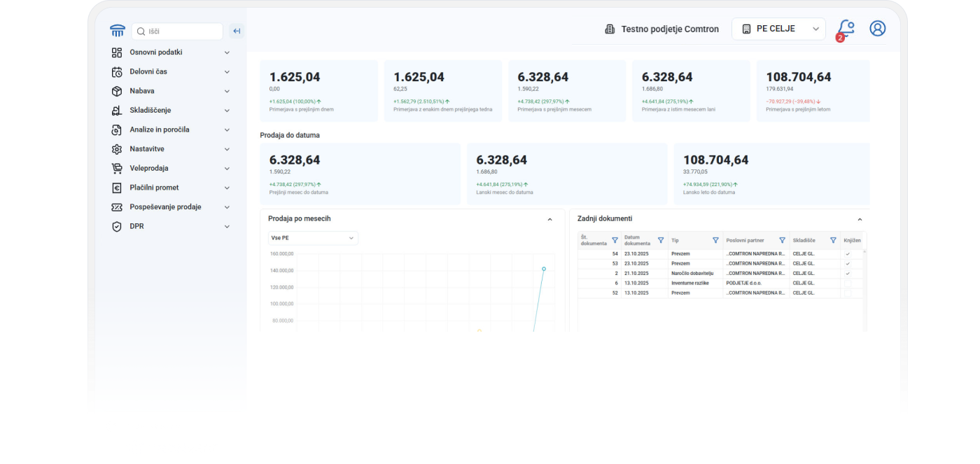Open the Vse PE dropdown

(313, 238)
